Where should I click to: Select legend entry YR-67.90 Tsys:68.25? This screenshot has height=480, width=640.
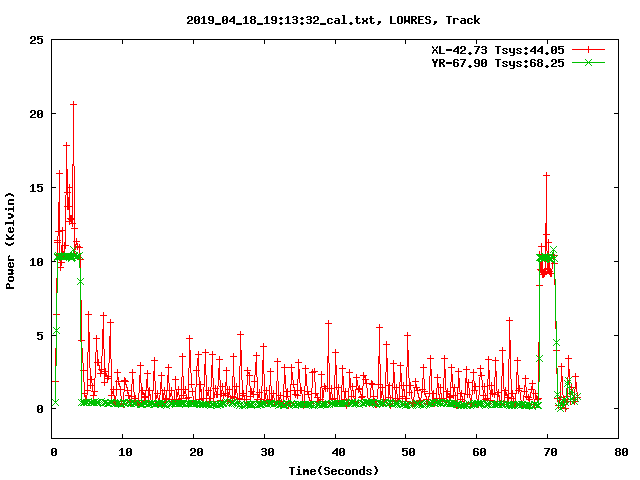point(498,63)
